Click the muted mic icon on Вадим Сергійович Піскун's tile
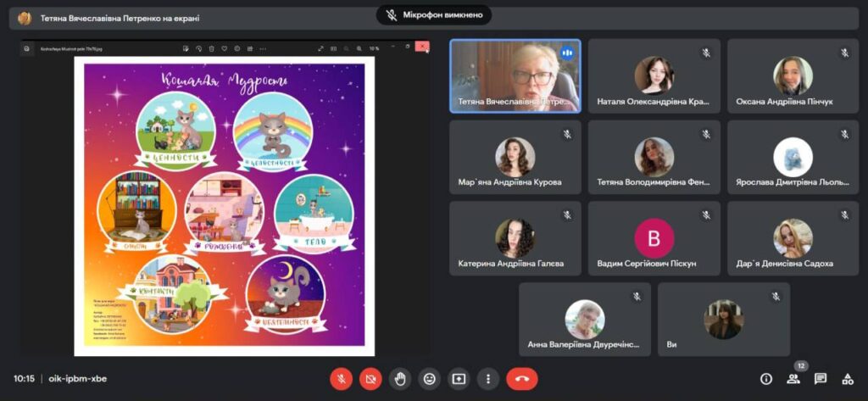 click(x=705, y=215)
